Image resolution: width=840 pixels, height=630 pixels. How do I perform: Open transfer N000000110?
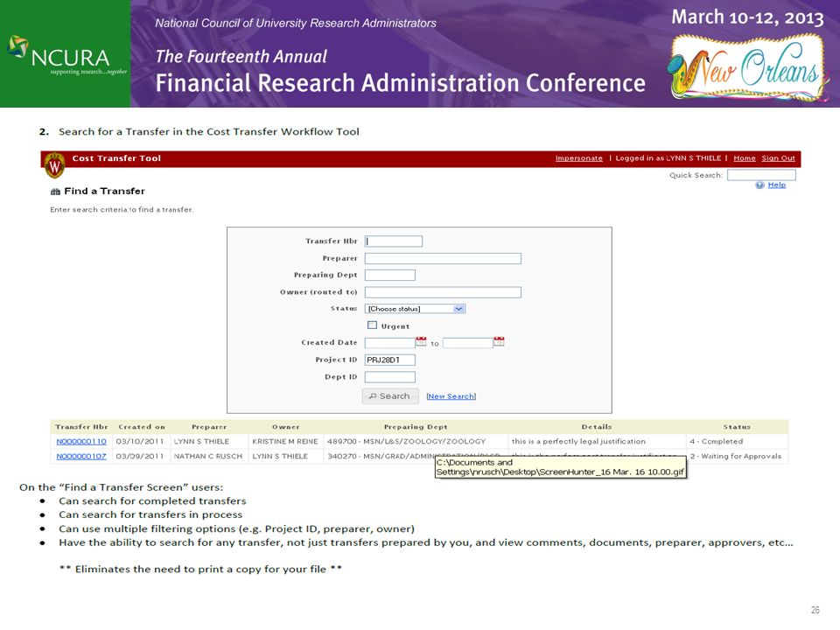pos(81,441)
